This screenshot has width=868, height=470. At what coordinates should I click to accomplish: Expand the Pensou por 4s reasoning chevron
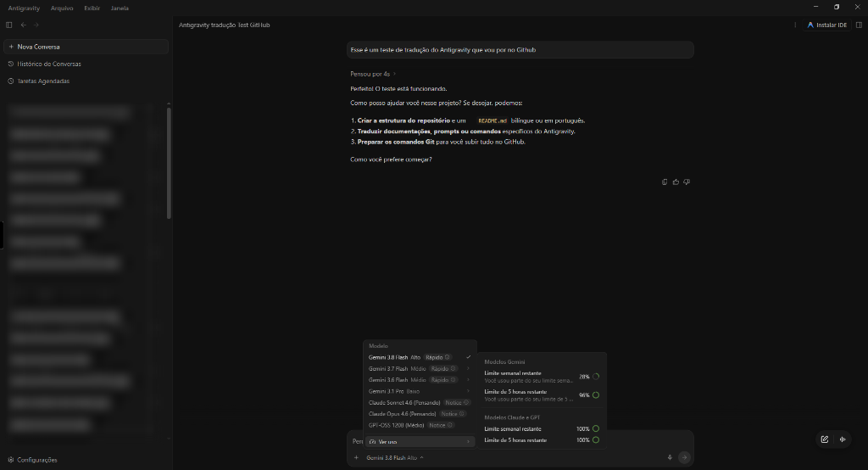(394, 75)
